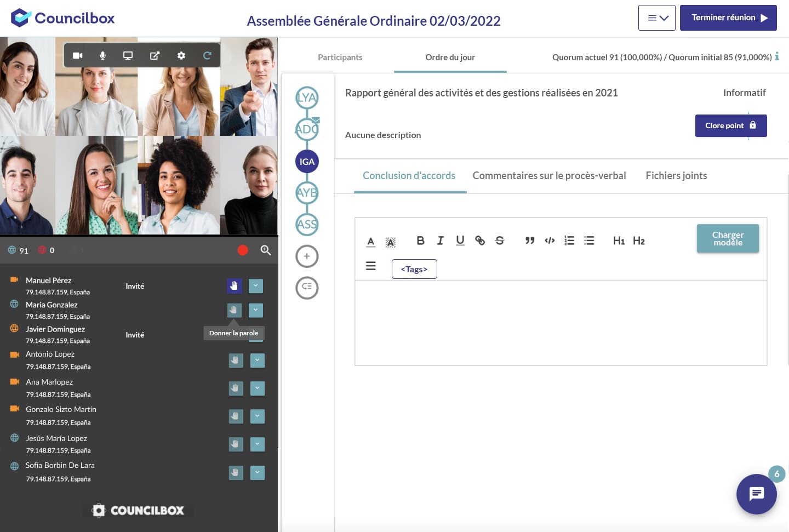Add a new agenda point with plus icon
Image resolution: width=789 pixels, height=532 pixels.
pyautogui.click(x=307, y=256)
